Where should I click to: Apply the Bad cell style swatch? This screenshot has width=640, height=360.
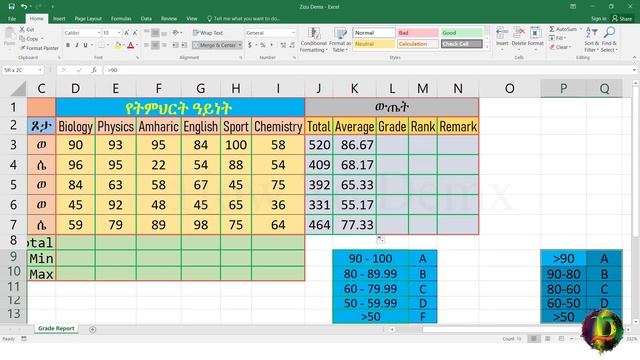point(418,33)
